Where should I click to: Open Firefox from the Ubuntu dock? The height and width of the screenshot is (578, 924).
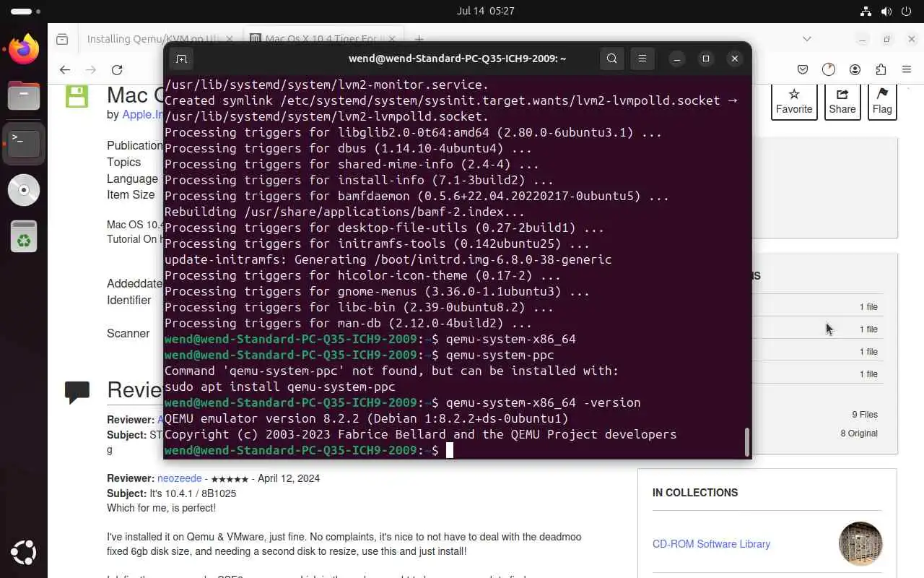pos(24,49)
